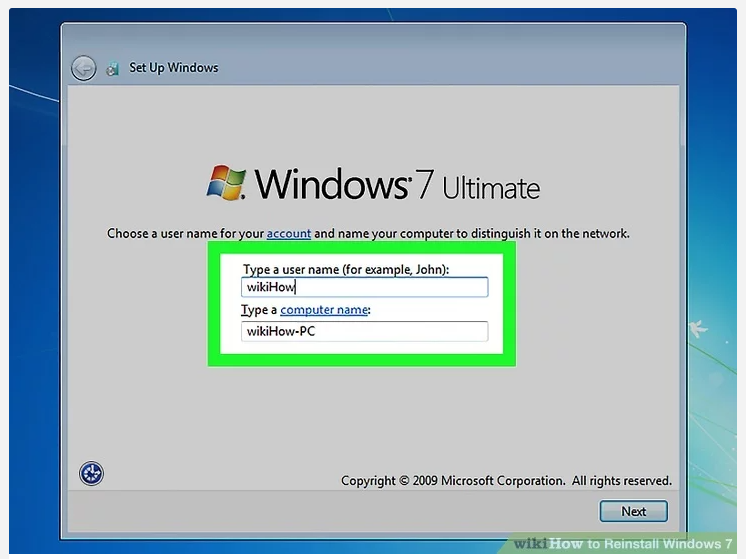Click the Copyright 2009 Microsoft Corporation text

(x=506, y=481)
